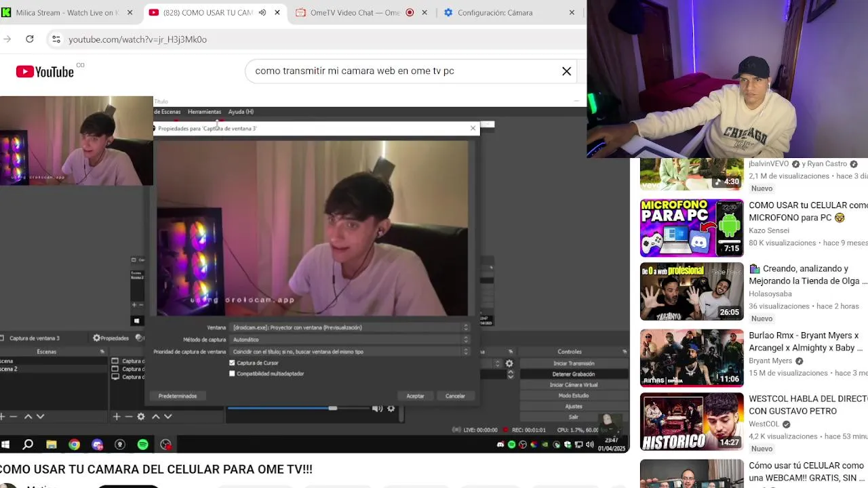The image size is (868, 488).
Task: Open the Ayuda (H) menu in OBS
Action: click(241, 112)
